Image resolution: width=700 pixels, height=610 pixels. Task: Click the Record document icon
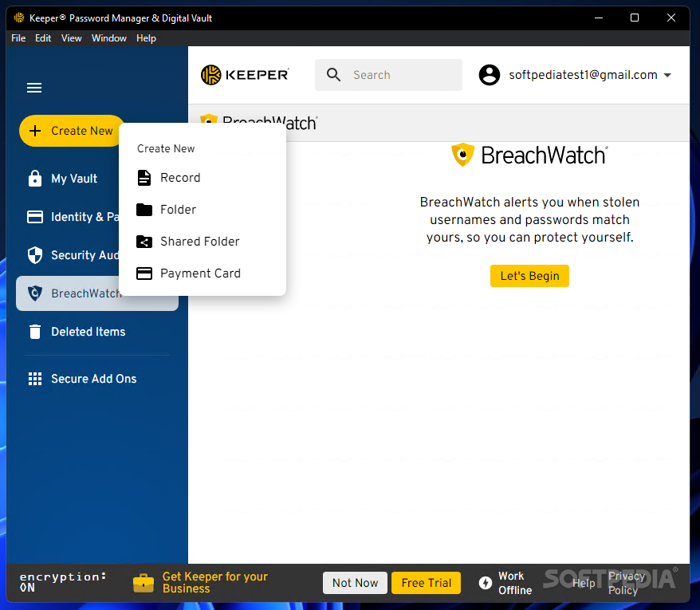tap(144, 178)
